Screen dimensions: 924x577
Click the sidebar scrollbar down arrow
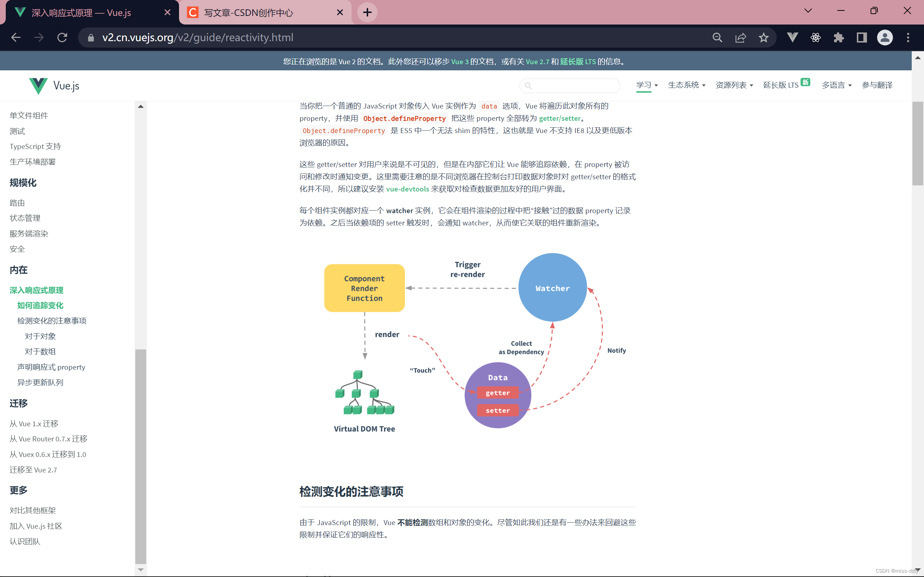tap(140, 569)
